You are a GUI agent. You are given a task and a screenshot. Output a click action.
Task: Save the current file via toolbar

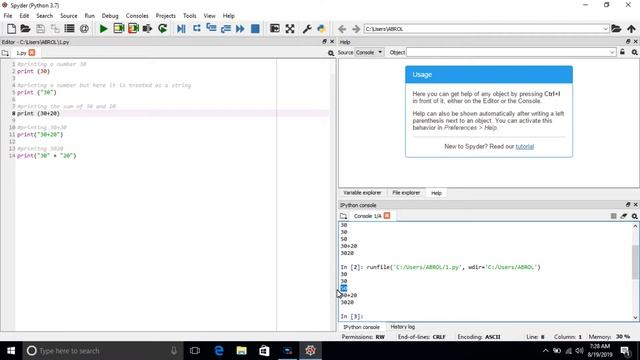click(40, 29)
